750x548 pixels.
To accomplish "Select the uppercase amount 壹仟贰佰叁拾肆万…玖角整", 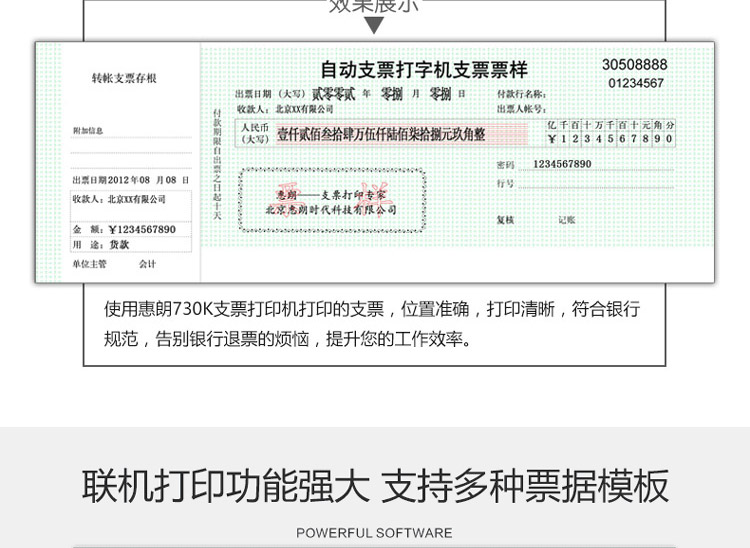I will click(381, 134).
